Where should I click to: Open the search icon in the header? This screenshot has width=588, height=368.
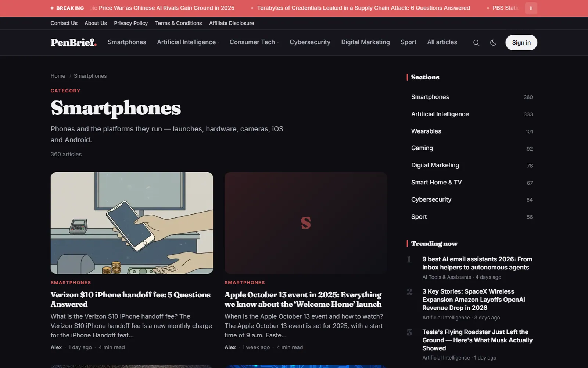476,43
